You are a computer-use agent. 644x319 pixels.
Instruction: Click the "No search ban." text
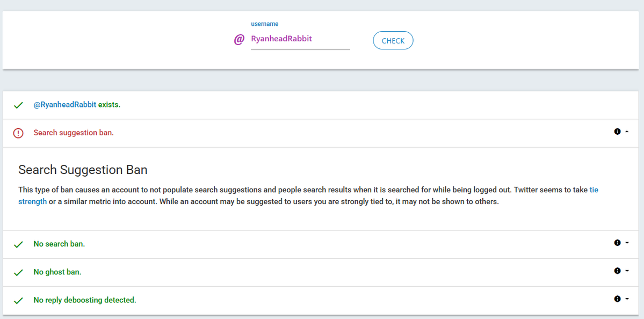pyautogui.click(x=59, y=244)
